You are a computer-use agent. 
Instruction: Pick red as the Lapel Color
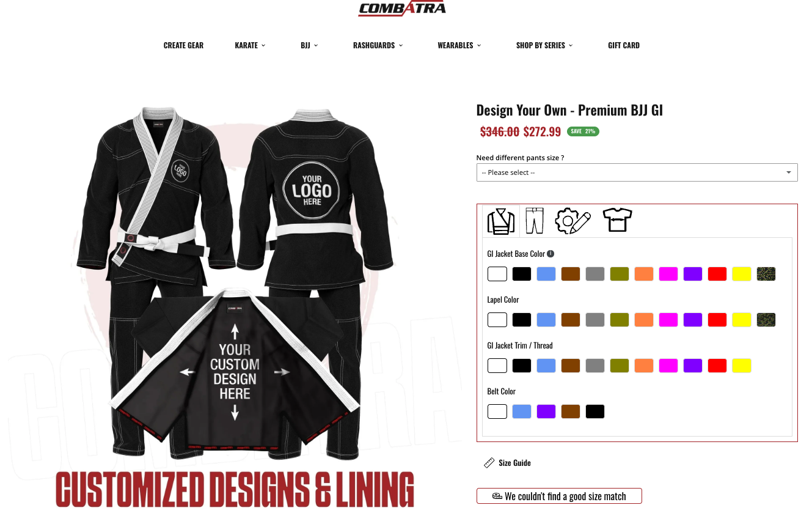click(x=717, y=320)
